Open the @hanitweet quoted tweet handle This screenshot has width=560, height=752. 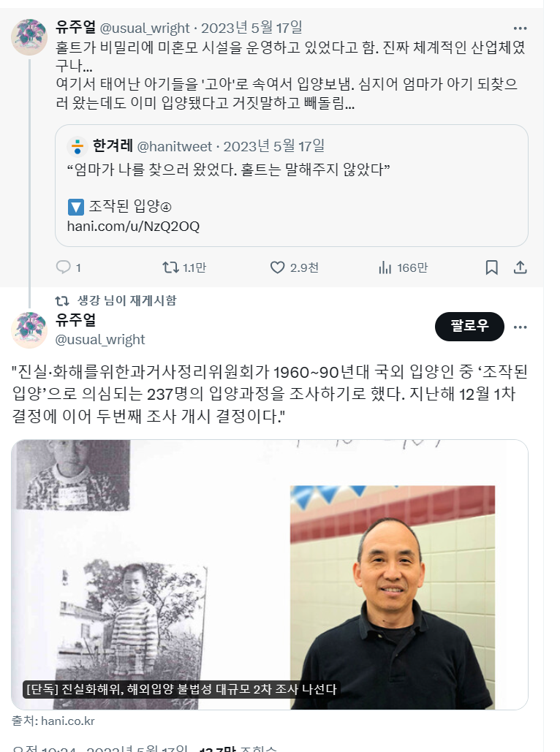click(175, 146)
